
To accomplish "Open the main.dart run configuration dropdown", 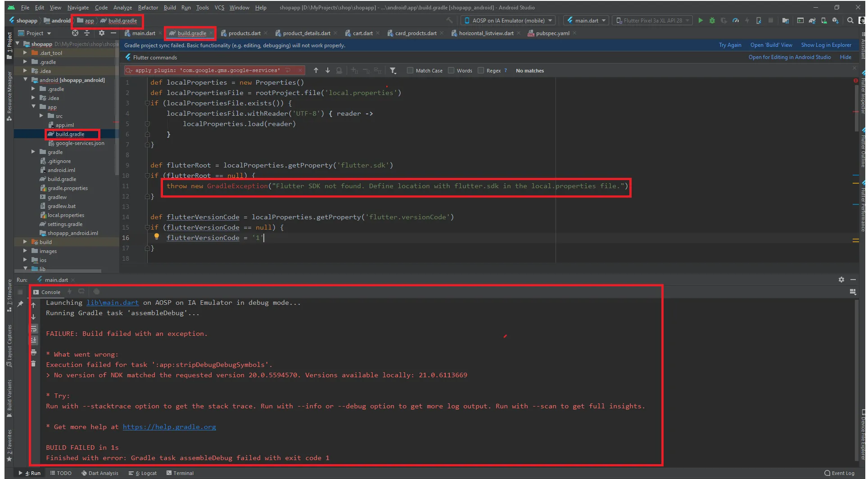I will (x=587, y=20).
